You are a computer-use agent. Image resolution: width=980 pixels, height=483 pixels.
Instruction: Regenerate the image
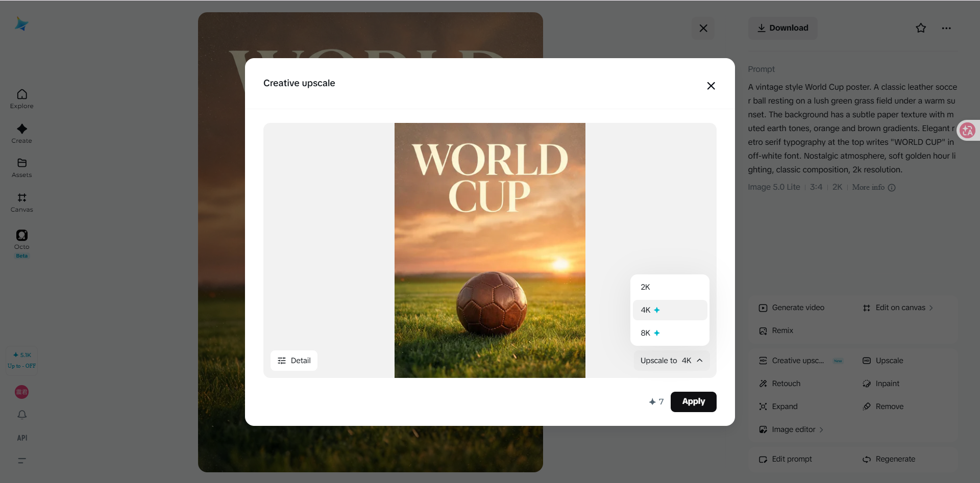(x=889, y=459)
